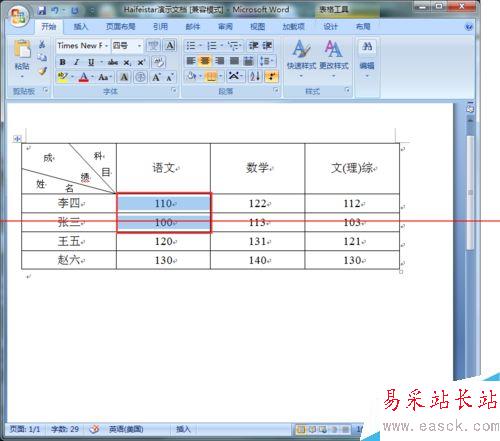Click the vertical scrollbar thumb

coord(470,192)
